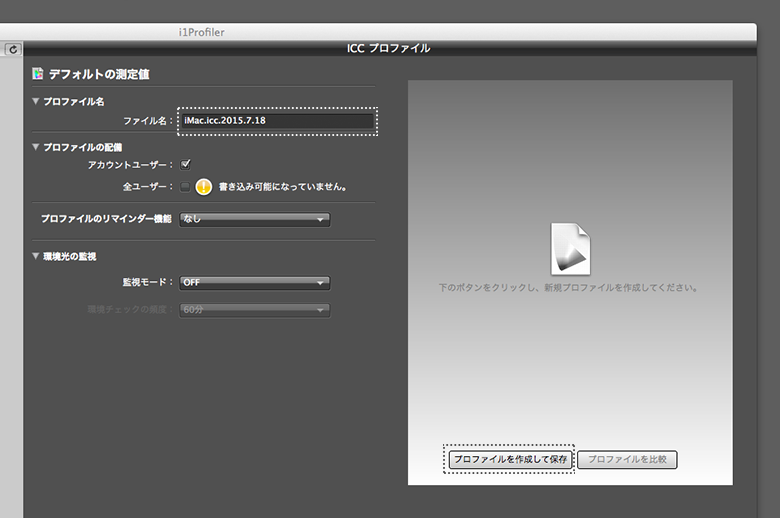Image resolution: width=780 pixels, height=518 pixels.
Task: Collapse the 環境光の監視 section
Action: [x=36, y=257]
